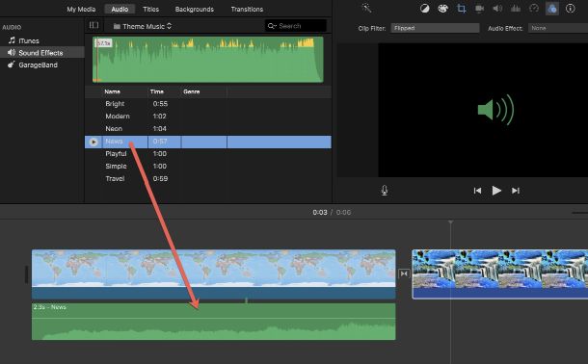This screenshot has width=588, height=364.
Task: Select the Bright track
Action: 115,104
